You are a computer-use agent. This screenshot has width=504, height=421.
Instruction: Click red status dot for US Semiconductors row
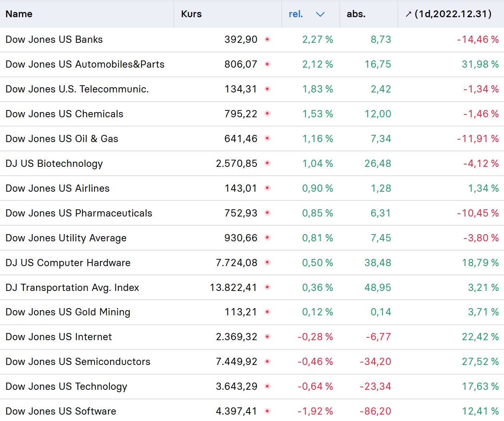(x=268, y=361)
